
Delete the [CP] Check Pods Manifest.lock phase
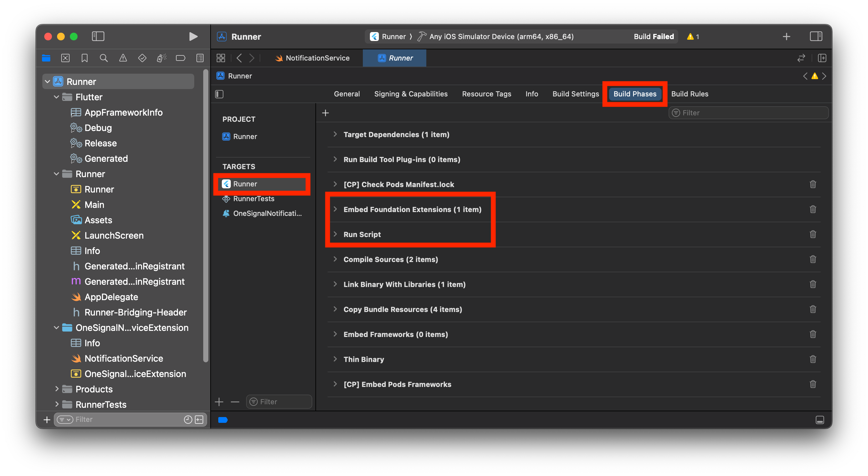coord(813,185)
